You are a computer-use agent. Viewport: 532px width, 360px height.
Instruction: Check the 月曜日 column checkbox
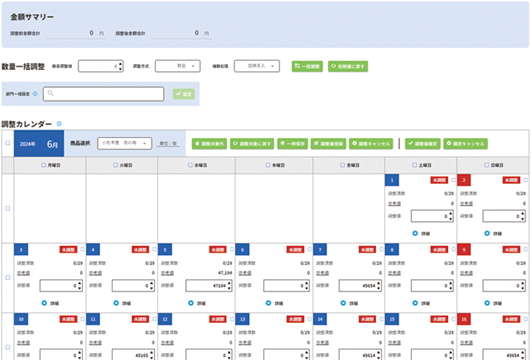tap(43, 165)
